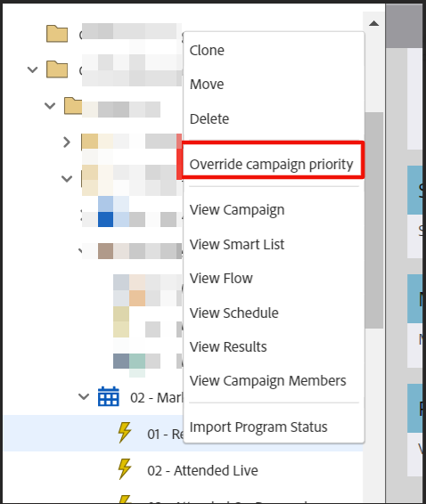Image resolution: width=426 pixels, height=504 pixels.
Task: Choose Move from the context menu
Action: 207,85
